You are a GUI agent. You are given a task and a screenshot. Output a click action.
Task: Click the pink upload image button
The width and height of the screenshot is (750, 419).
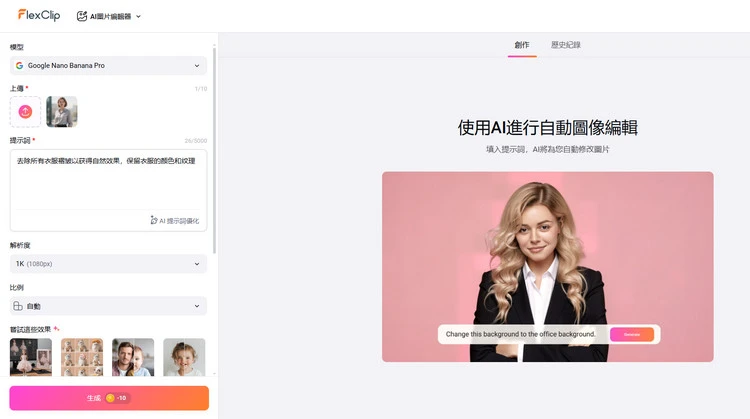click(25, 111)
